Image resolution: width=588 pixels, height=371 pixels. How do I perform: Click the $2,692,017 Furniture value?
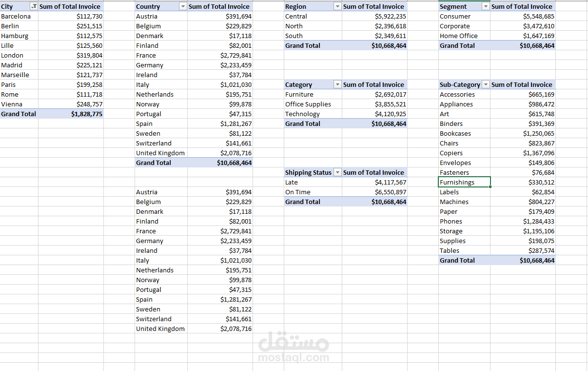point(391,94)
